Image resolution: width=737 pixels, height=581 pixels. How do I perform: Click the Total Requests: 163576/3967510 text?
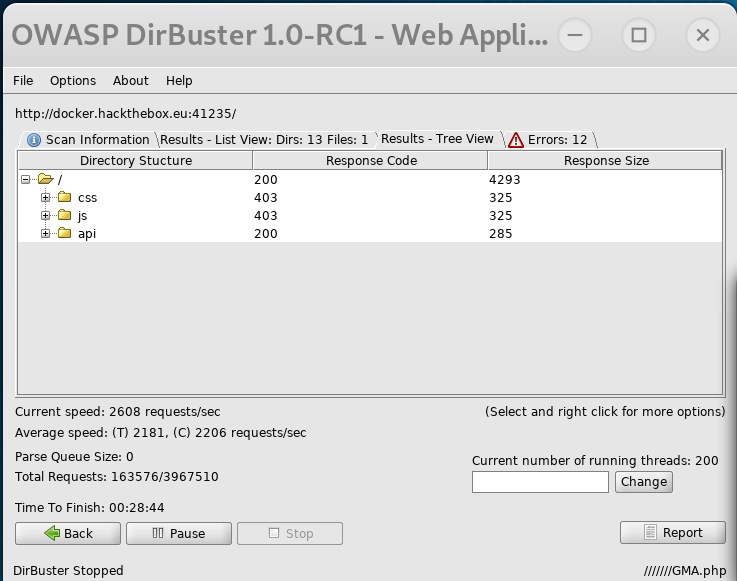(117, 477)
